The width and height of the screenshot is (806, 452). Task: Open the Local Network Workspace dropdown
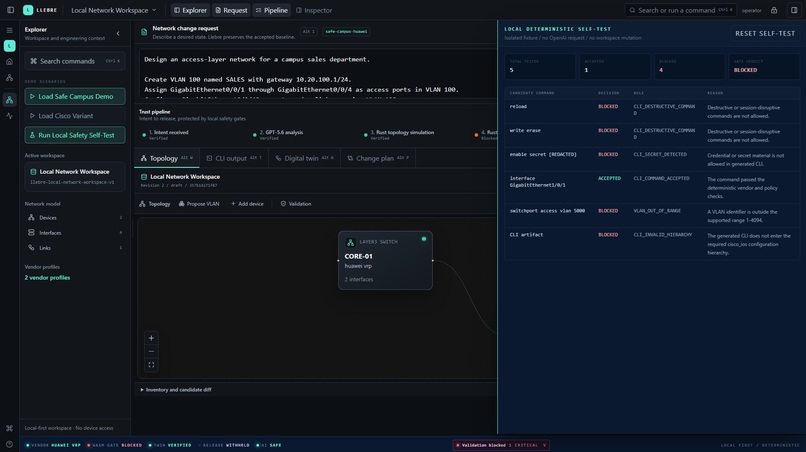pos(114,10)
